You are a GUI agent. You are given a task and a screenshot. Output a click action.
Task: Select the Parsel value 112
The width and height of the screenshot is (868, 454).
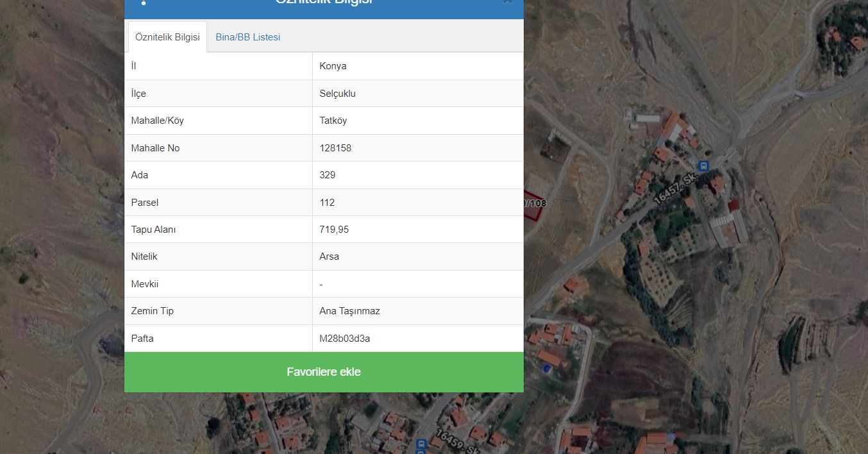(x=327, y=203)
